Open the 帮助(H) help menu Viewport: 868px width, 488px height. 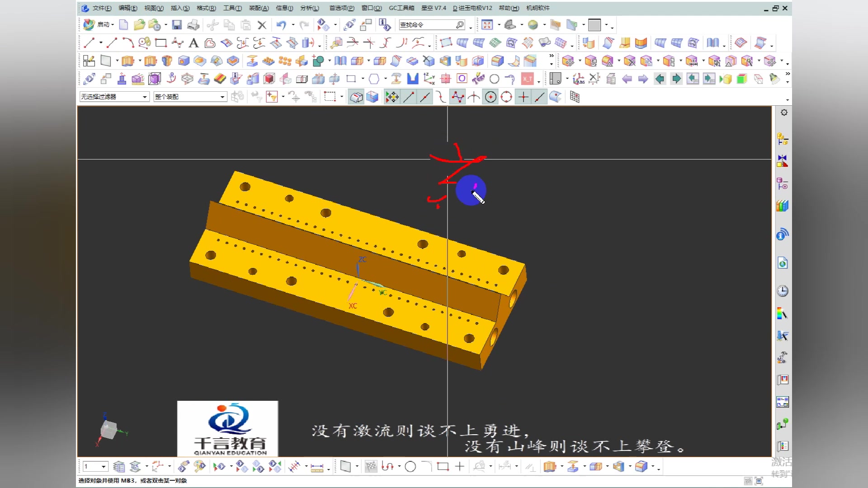click(x=509, y=8)
